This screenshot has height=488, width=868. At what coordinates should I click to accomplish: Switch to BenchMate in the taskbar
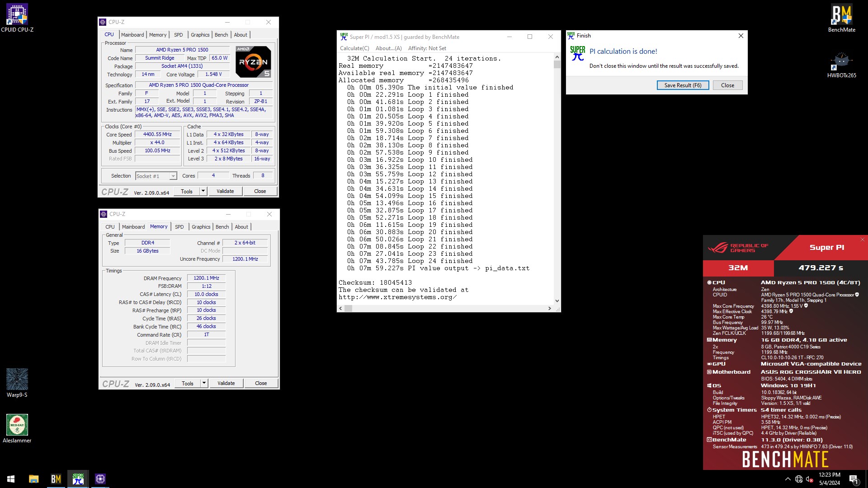tap(56, 479)
